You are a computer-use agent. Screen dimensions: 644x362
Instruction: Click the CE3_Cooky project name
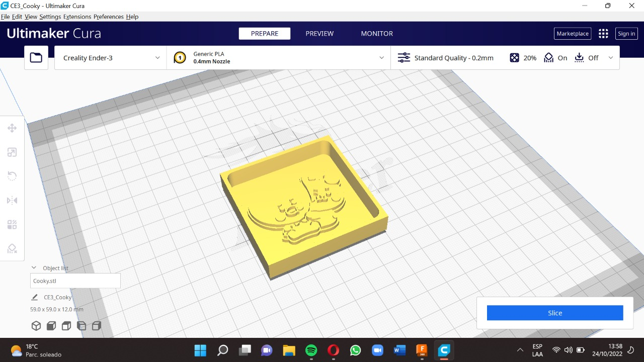pyautogui.click(x=58, y=297)
